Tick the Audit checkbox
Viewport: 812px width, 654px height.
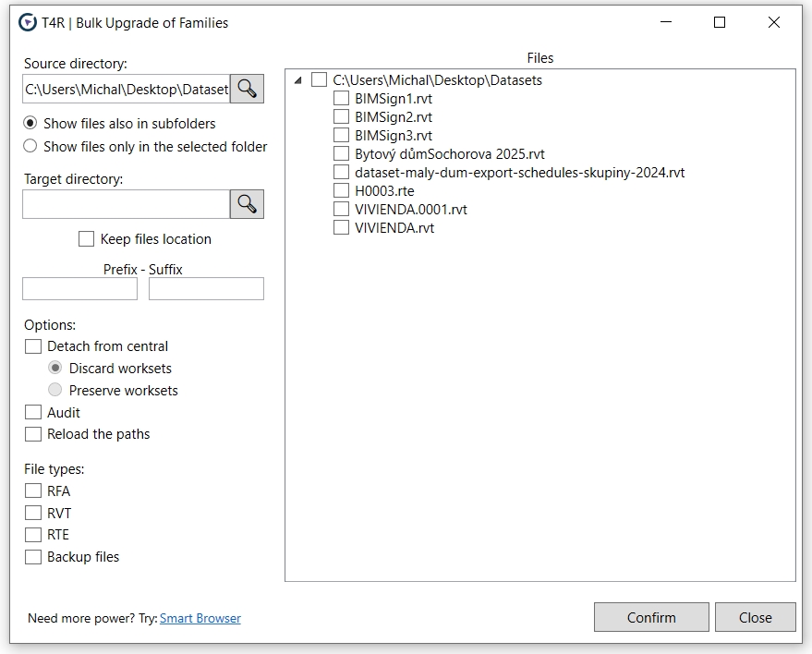point(33,413)
